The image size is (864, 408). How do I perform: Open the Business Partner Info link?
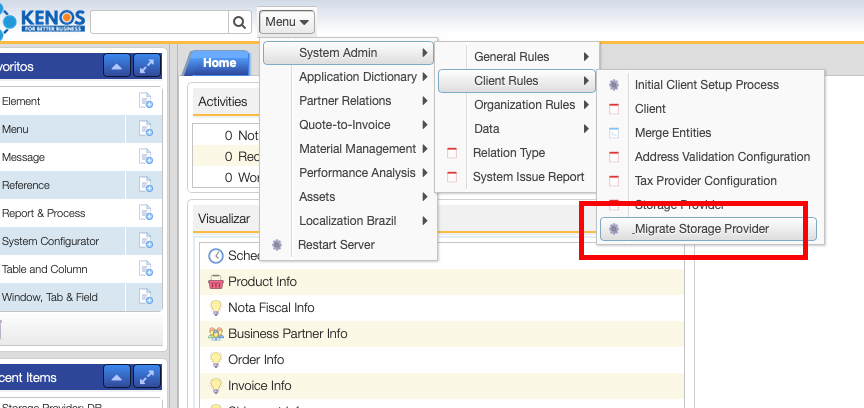tap(287, 334)
